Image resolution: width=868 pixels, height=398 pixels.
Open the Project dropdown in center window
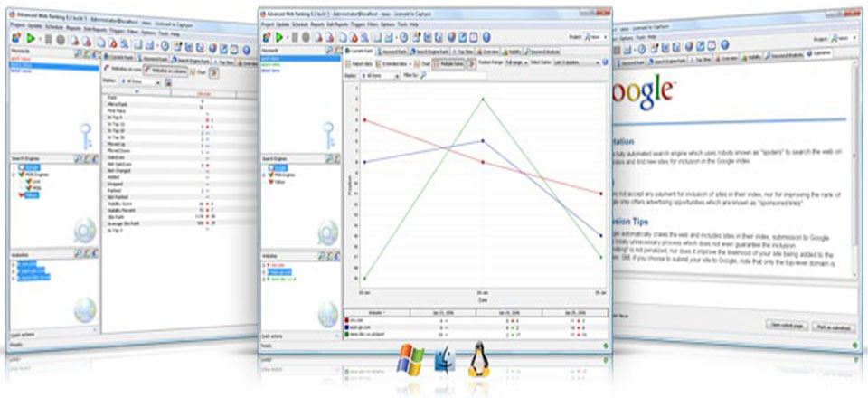pyautogui.click(x=596, y=37)
